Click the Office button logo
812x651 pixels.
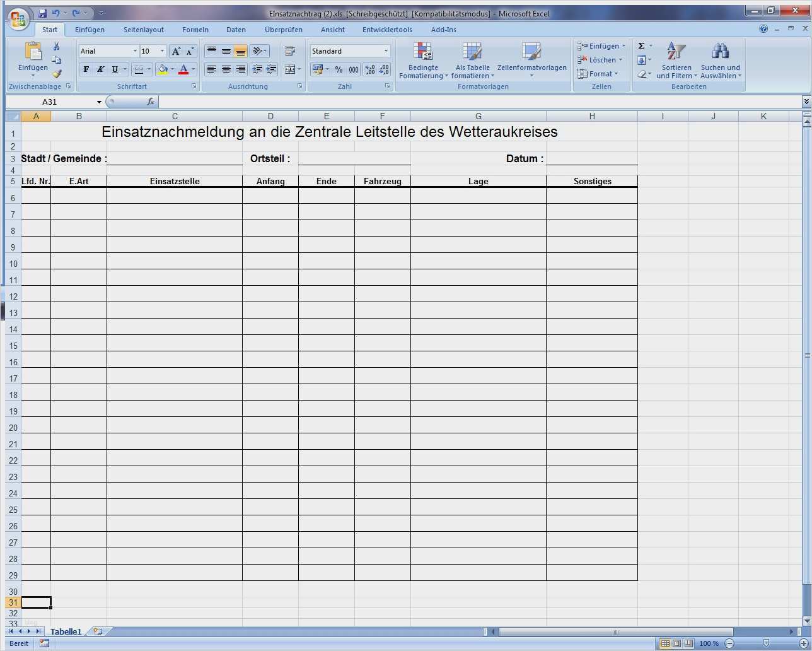coord(19,19)
